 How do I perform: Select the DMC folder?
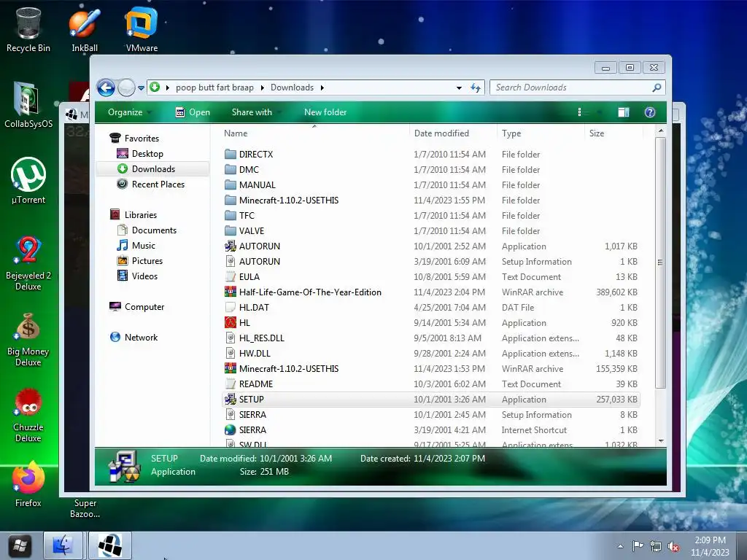[x=431, y=169]
